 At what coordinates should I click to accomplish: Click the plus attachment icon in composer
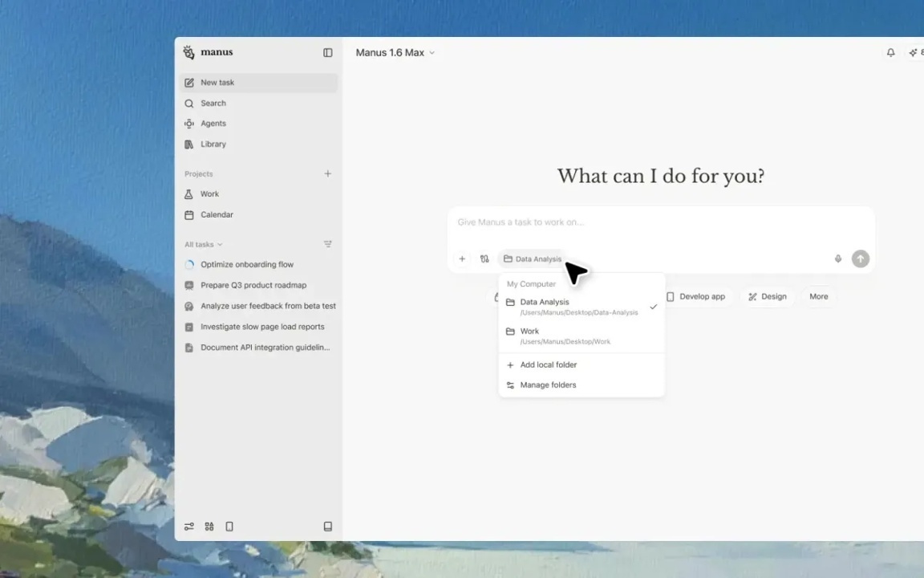point(462,258)
